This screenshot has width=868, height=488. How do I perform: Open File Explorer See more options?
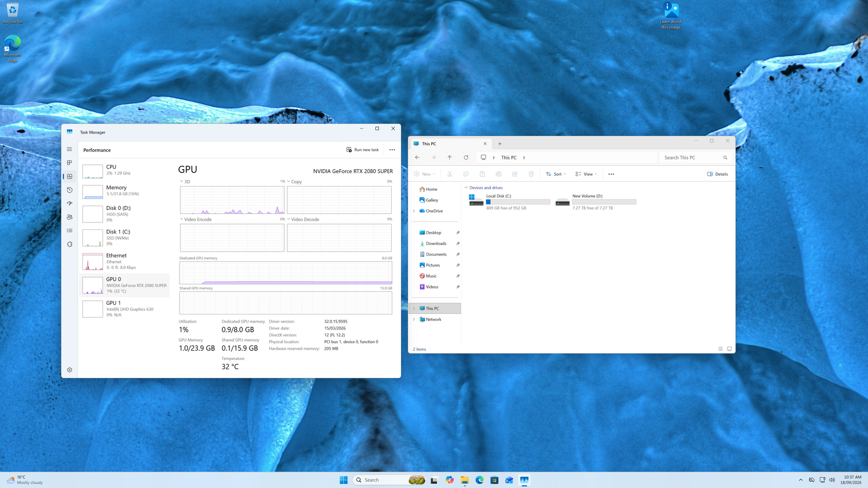[x=611, y=174]
